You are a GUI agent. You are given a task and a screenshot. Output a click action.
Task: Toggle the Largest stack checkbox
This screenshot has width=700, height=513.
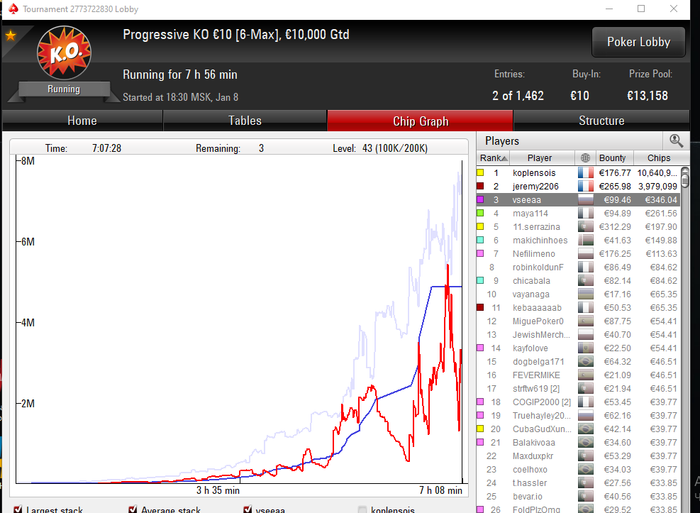[x=18, y=509]
